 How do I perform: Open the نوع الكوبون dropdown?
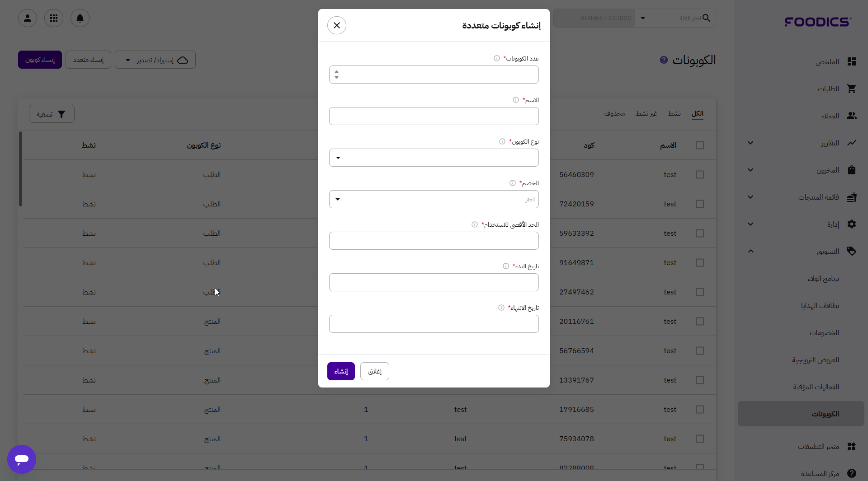point(434,158)
